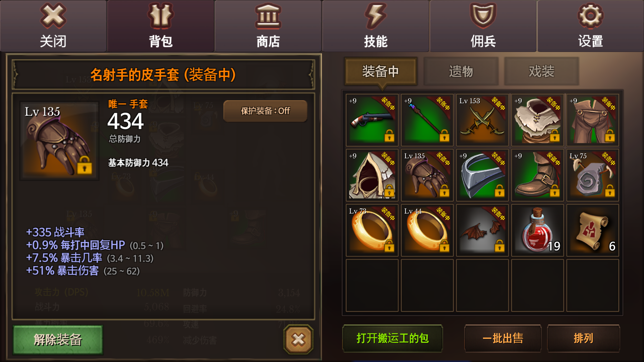Viewport: 644px width, 362px height.
Task: Switch to the 遗物 tab
Action: (x=461, y=71)
